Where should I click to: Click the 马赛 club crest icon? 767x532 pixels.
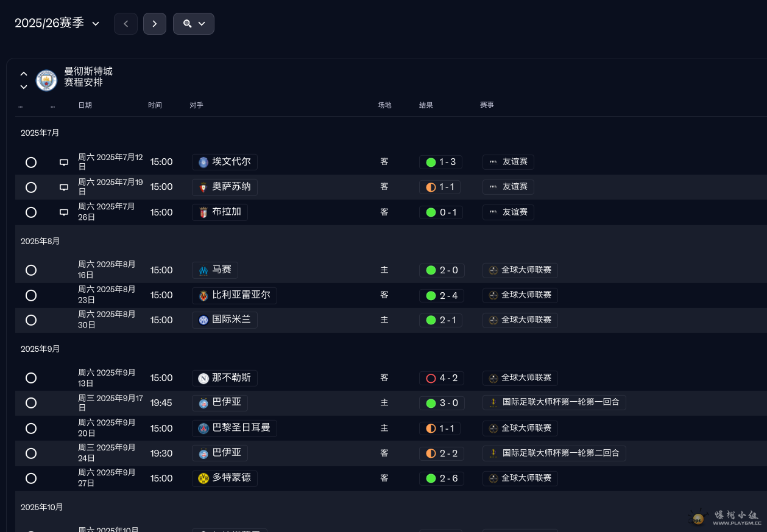[x=203, y=270]
